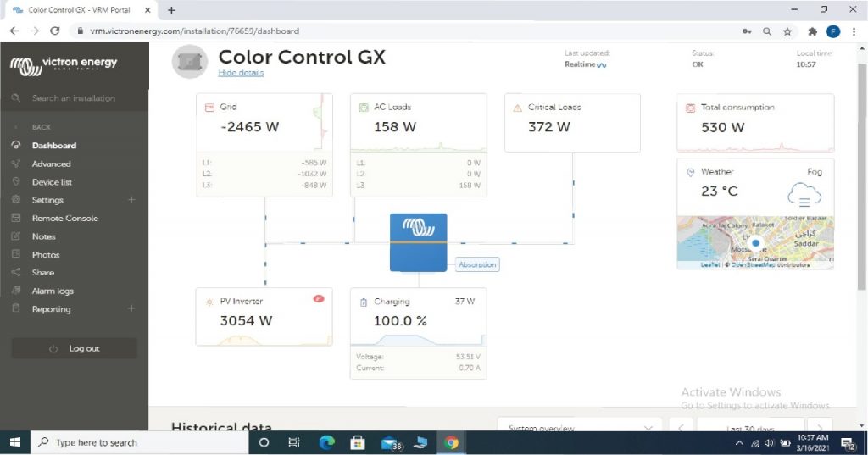Click the fog cloud weather icon

[804, 194]
